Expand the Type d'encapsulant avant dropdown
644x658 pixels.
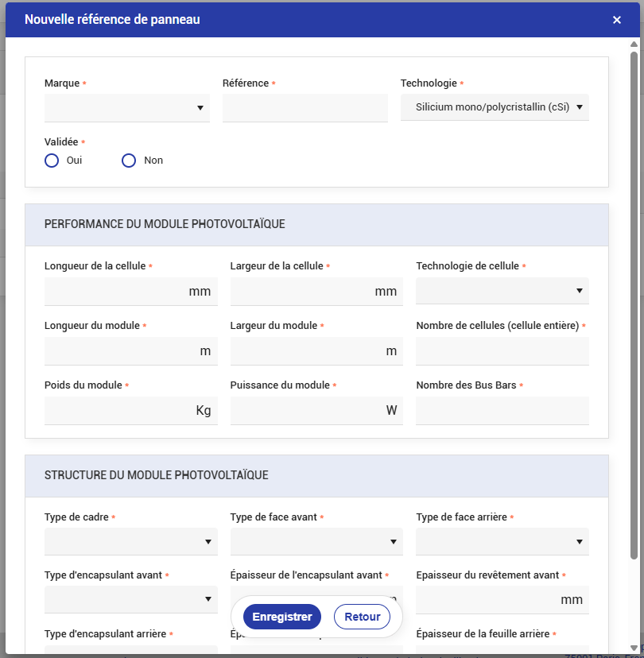tap(130, 599)
